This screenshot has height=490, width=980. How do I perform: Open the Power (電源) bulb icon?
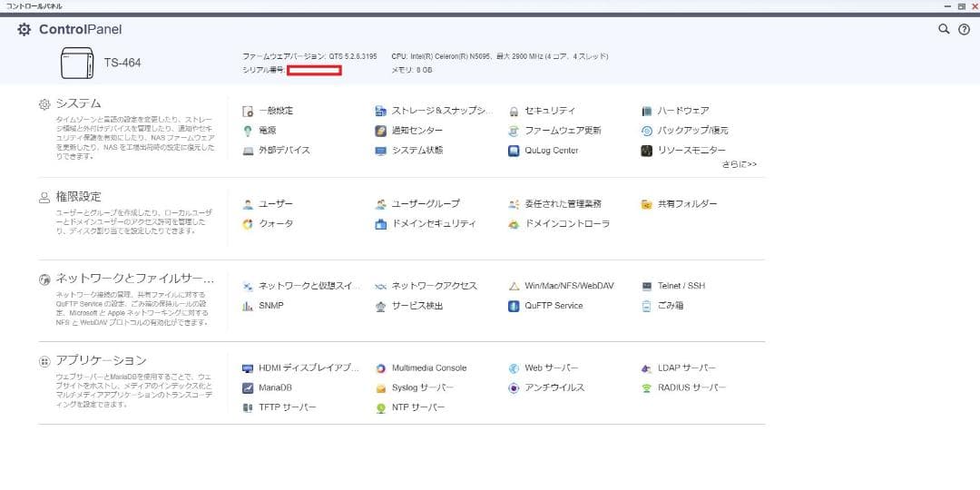click(248, 131)
